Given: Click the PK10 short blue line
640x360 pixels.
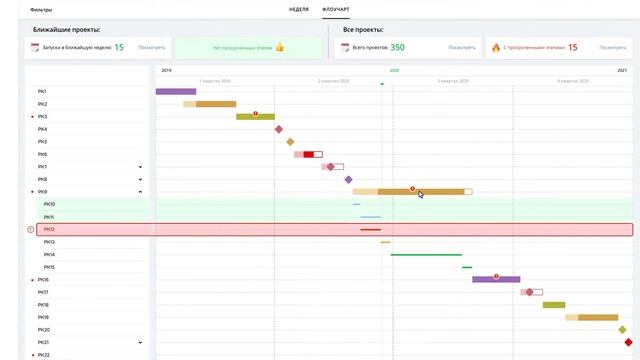Looking at the screenshot, I should [x=356, y=204].
